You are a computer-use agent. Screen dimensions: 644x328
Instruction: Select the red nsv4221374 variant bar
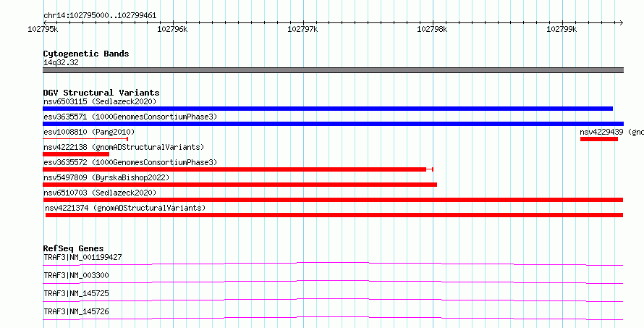pyautogui.click(x=334, y=215)
